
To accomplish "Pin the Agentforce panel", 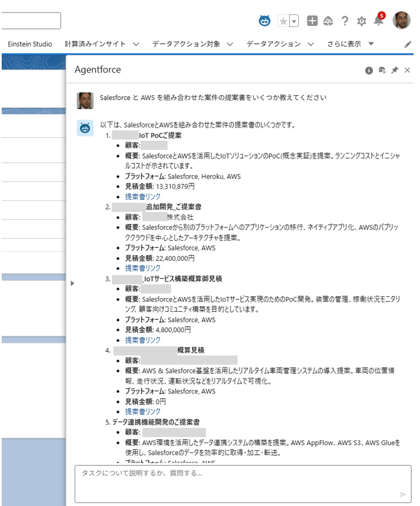I will [395, 70].
